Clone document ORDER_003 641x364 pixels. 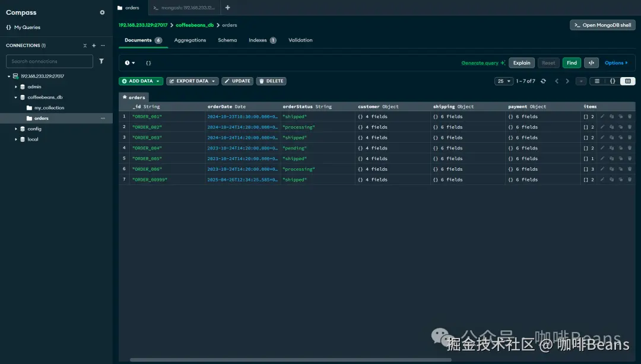click(x=621, y=138)
